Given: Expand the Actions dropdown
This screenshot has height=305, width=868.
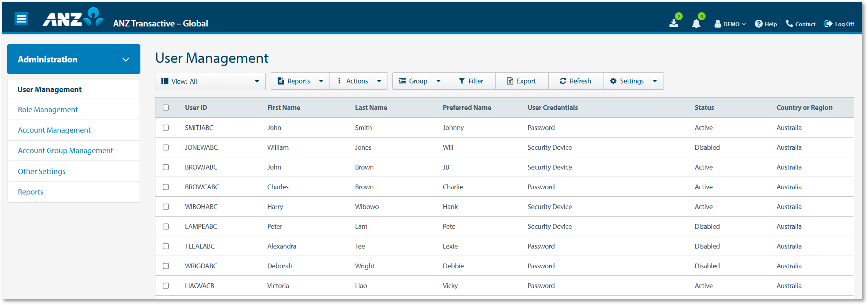Looking at the screenshot, I should pos(359,81).
